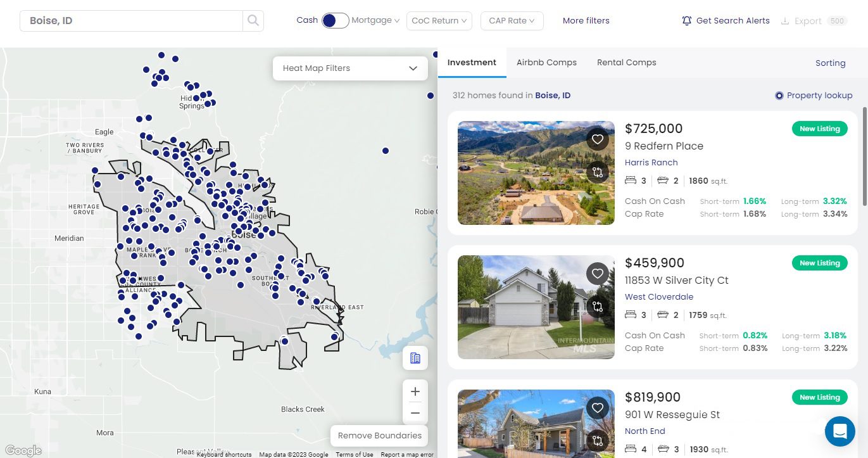Click compare icon on Silver City listing photo
The width and height of the screenshot is (868, 458).
(x=597, y=306)
